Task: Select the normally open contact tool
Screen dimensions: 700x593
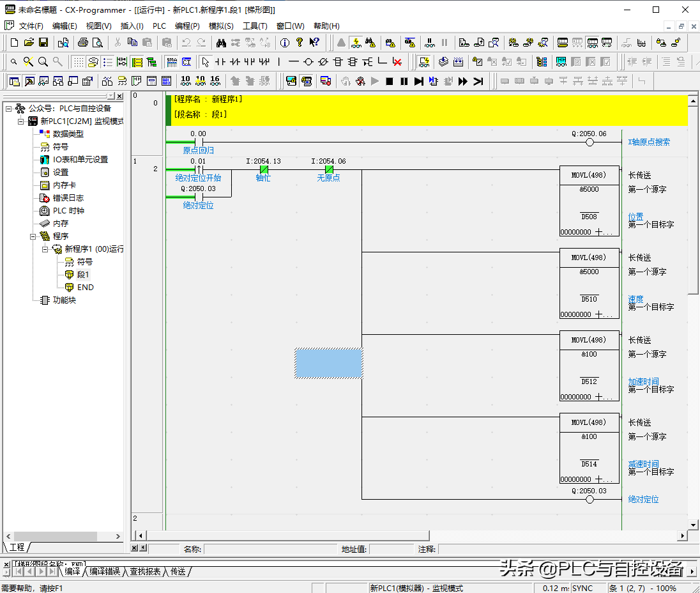Action: [220, 62]
